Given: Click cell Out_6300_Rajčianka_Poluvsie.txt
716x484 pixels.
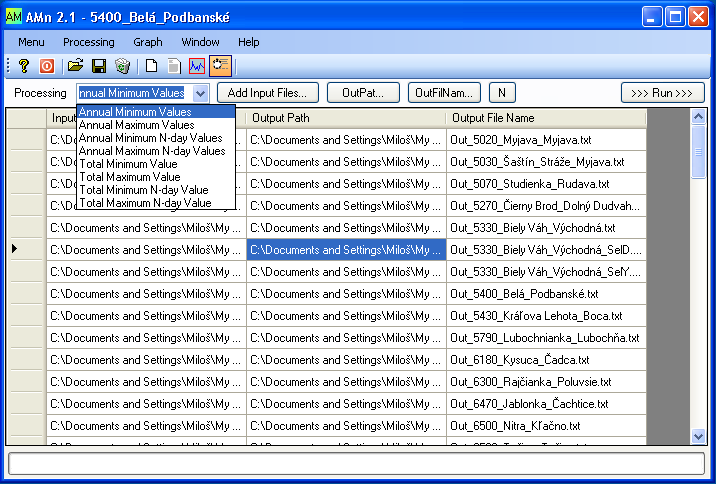Looking at the screenshot, I should tap(546, 381).
